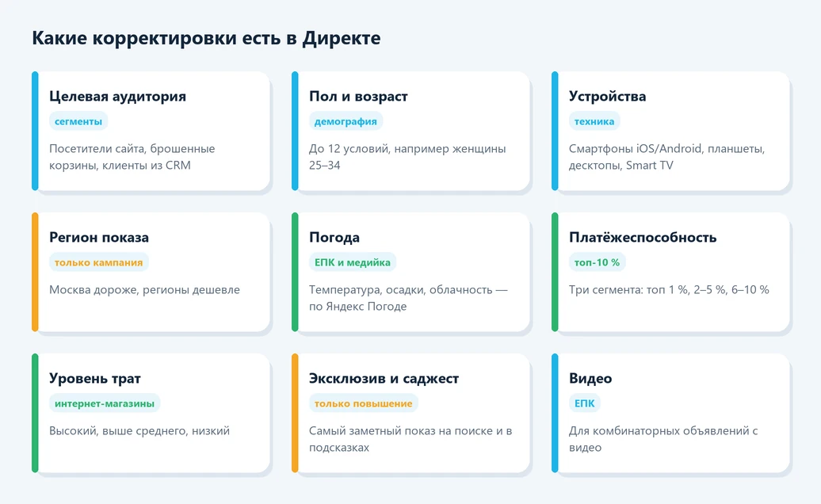Click the "демография" tag
The image size is (821, 504).
coord(346,121)
